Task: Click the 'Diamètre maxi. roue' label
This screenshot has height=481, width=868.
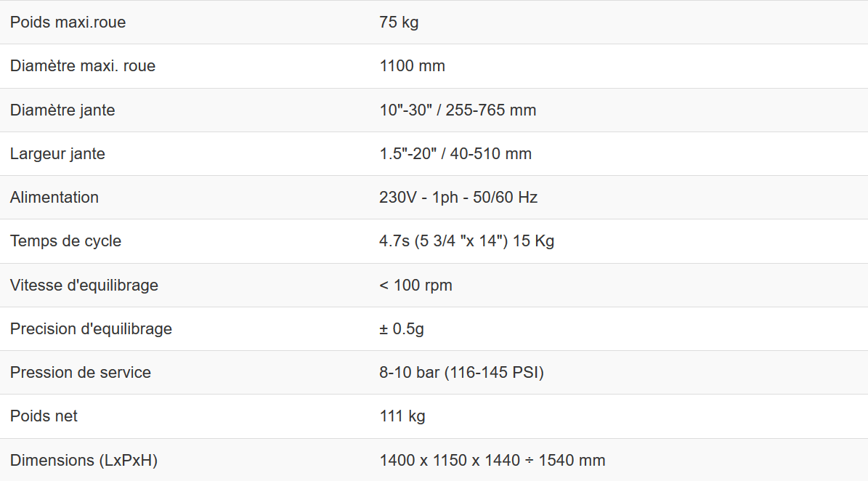Action: tap(83, 66)
